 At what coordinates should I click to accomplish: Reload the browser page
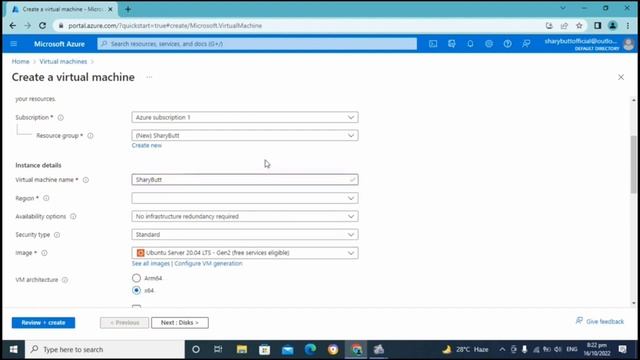(42, 26)
